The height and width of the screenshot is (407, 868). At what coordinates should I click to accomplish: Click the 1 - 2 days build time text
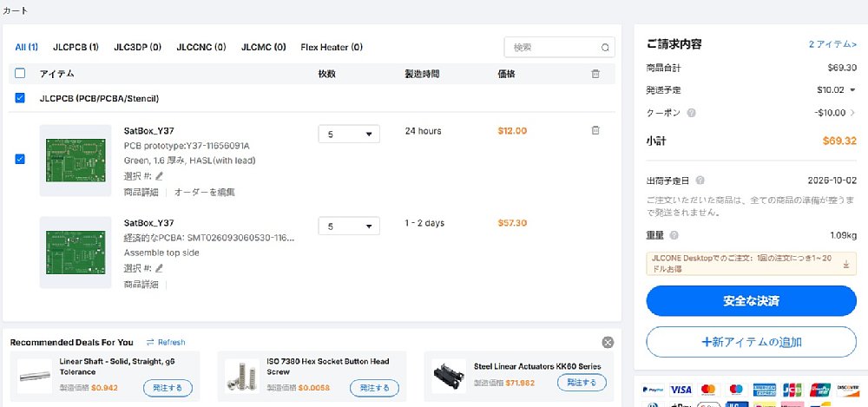(x=424, y=223)
